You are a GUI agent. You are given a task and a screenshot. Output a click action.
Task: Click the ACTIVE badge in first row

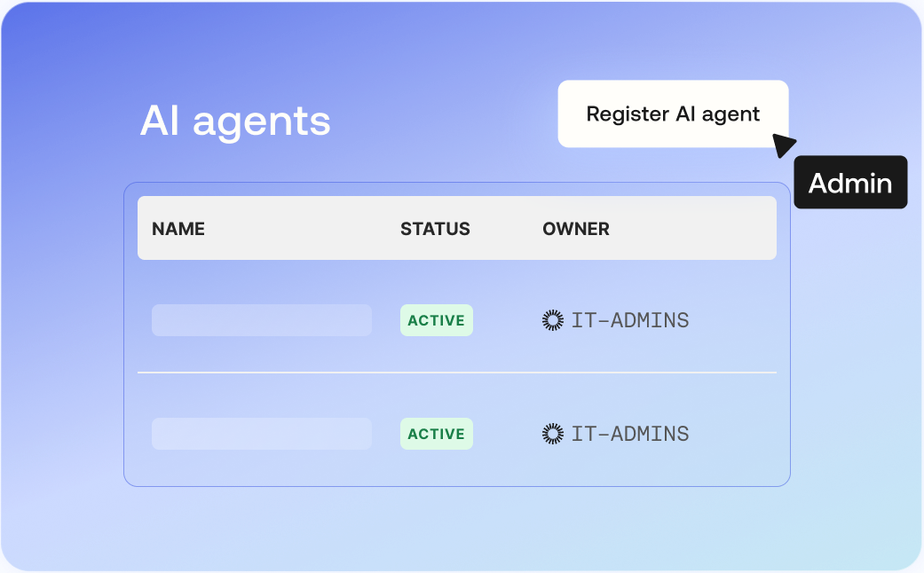[436, 320]
